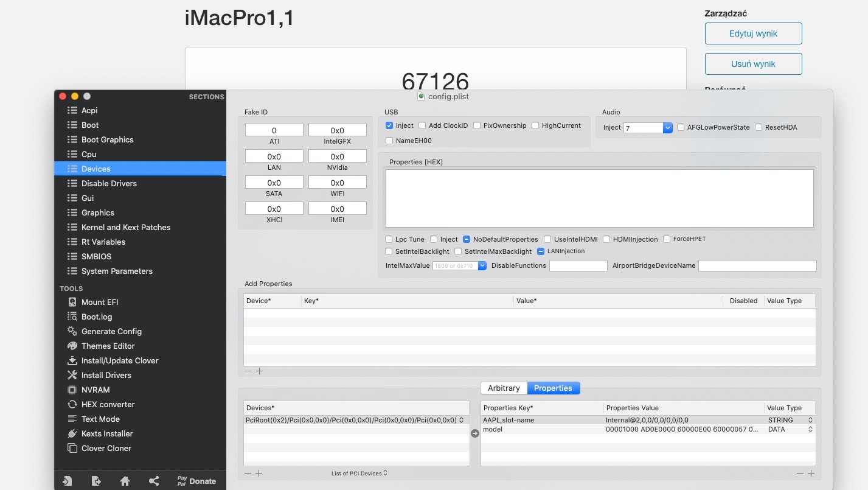This screenshot has width=868, height=490.
Task: Enable the FixOwnership checkbox
Action: (x=477, y=125)
